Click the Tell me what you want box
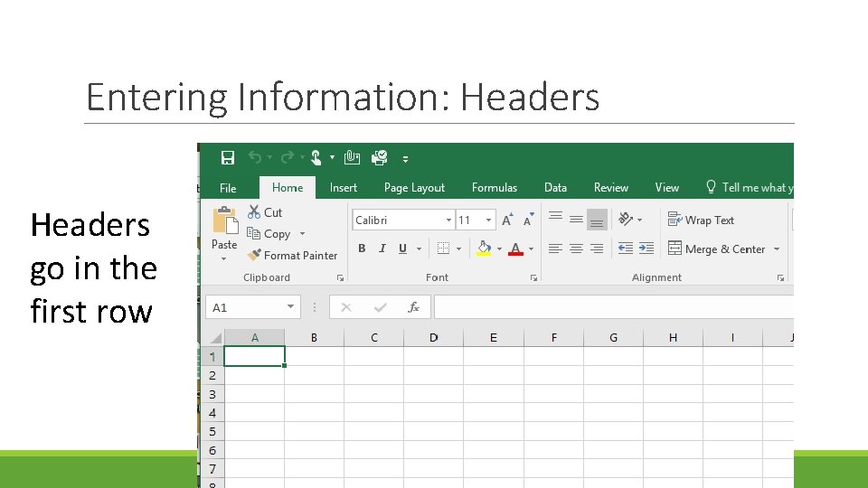This screenshot has height=488, width=868. click(x=750, y=188)
